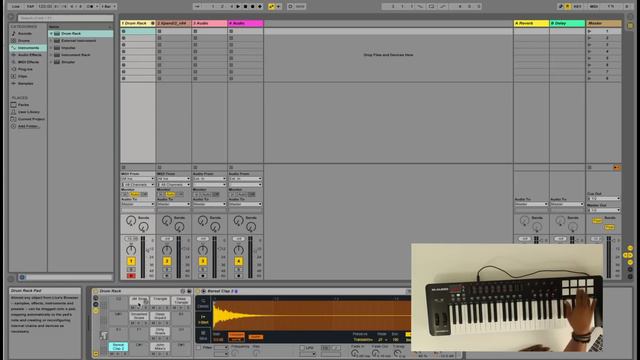Open Audio From dropdown on track 3
Image resolution: width=640 pixels, height=360 pixels.
(209, 179)
